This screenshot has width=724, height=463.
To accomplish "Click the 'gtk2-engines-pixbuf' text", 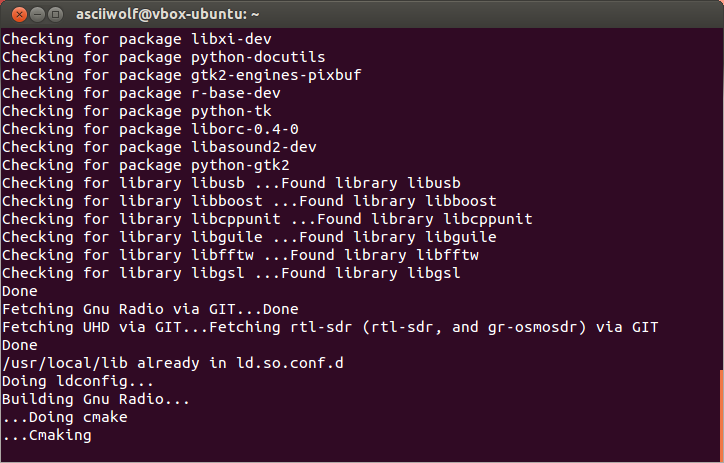I will (276, 75).
